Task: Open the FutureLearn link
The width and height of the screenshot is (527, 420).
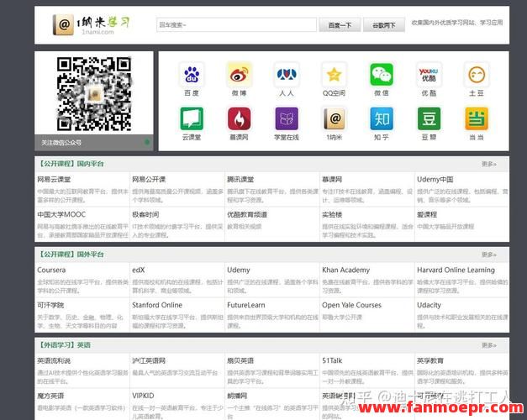Action: 246,305
